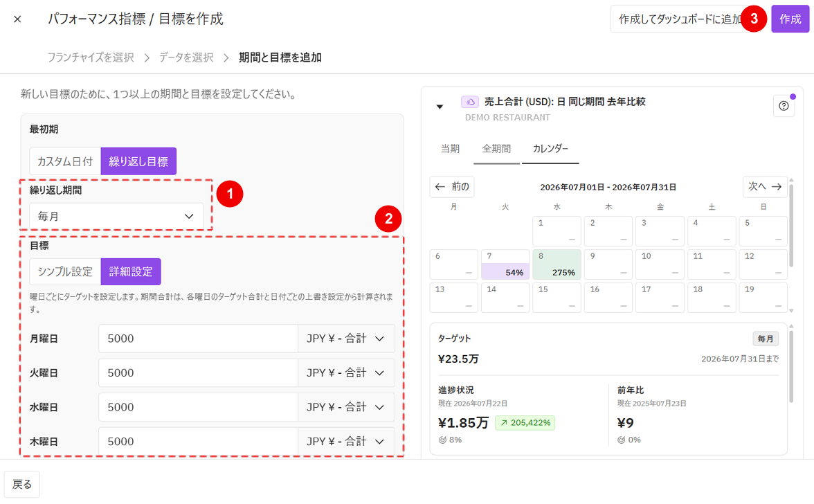This screenshot has width=814, height=504.
Task: Click the 水曜日 target amount field
Action: click(x=198, y=407)
